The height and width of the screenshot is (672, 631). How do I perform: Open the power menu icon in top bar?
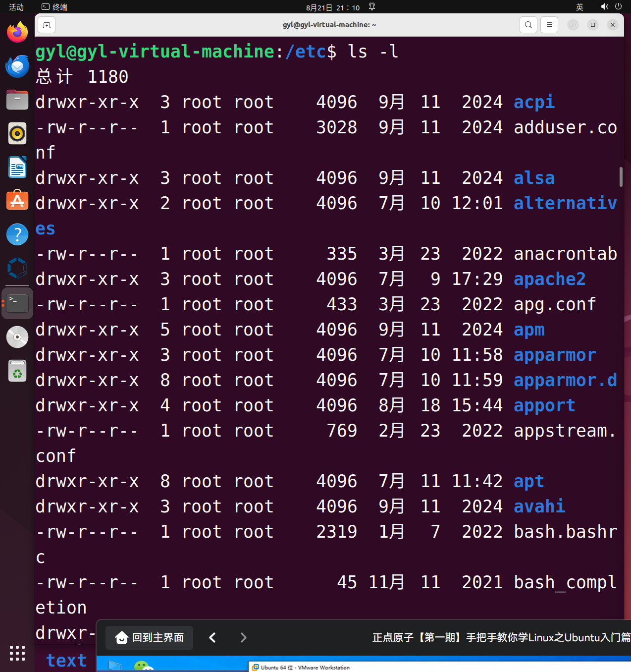pos(618,7)
